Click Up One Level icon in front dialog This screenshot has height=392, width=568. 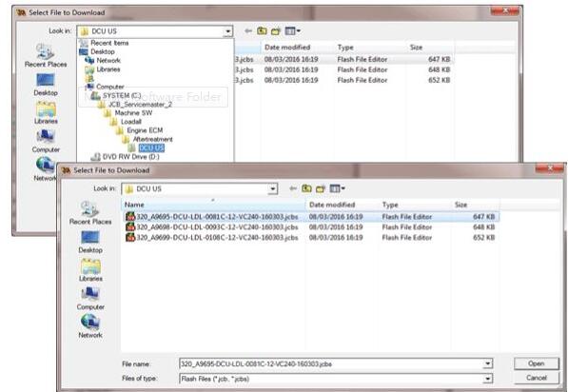point(306,188)
